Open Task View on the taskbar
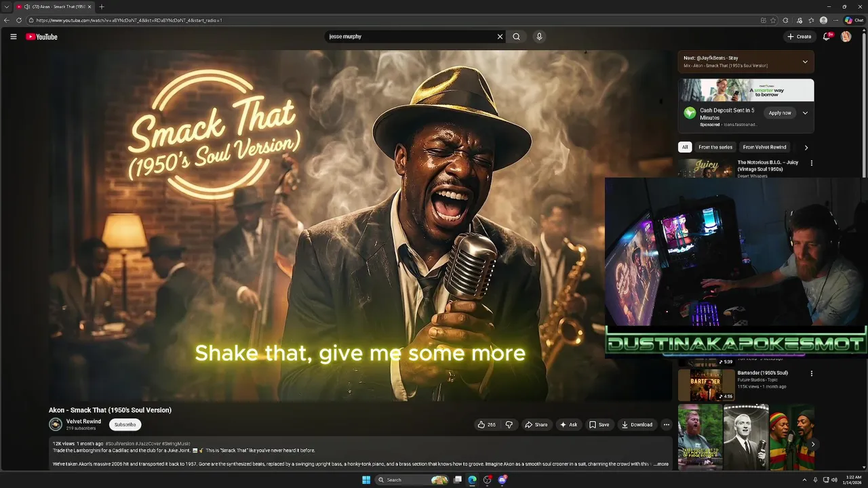The width and height of the screenshot is (868, 488). pyautogui.click(x=458, y=480)
